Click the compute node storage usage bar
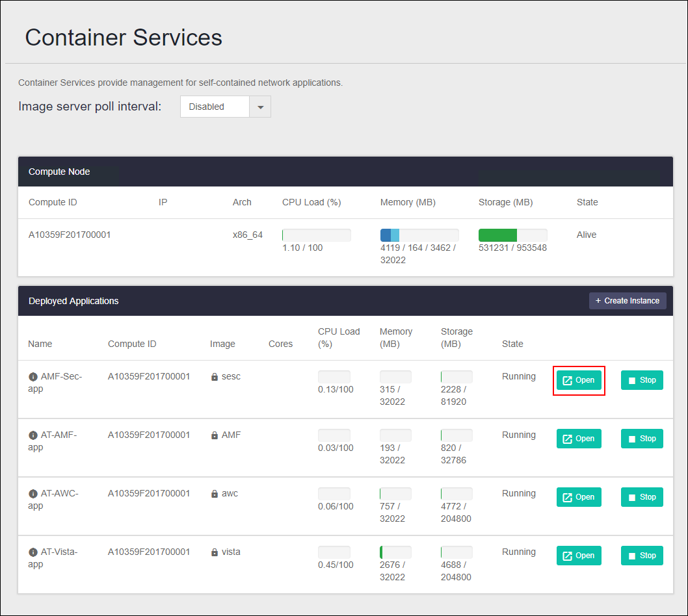Viewport: 688px width, 616px height. (512, 235)
